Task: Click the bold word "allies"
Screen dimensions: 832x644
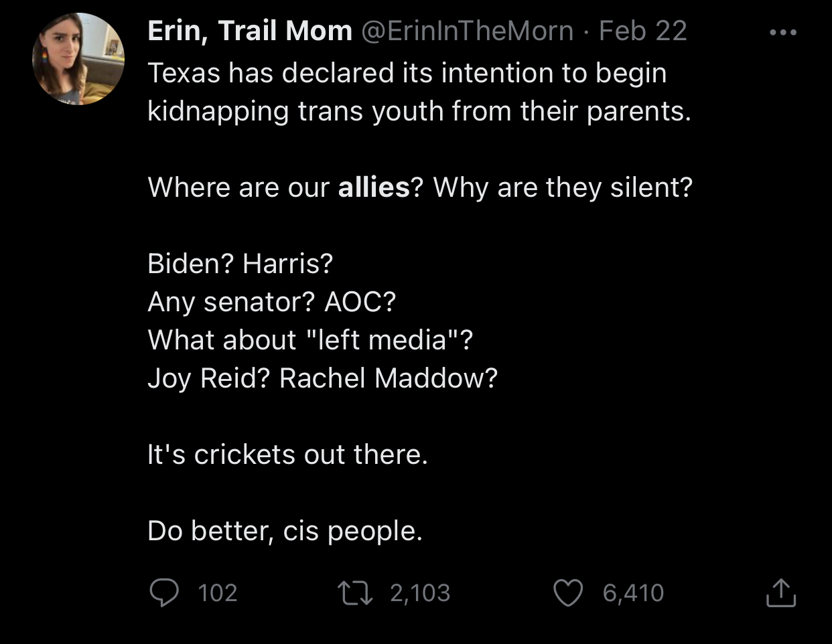Action: 373,187
